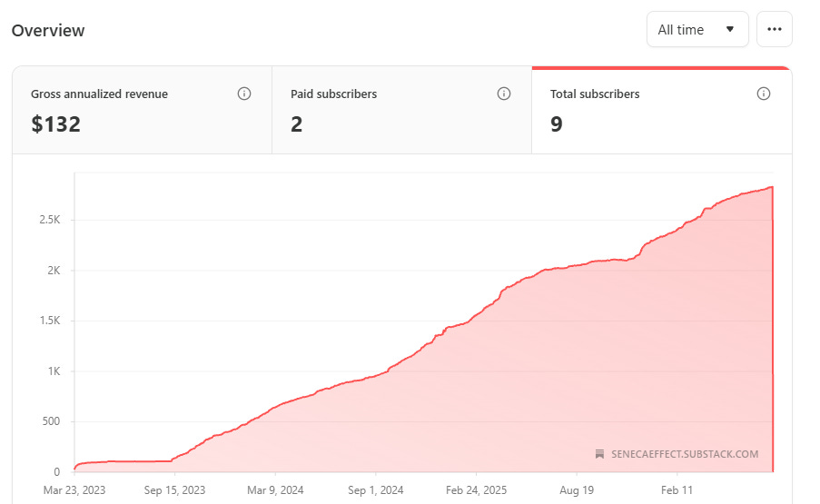Click the $132 revenue value
Viewport: 820px width, 504px height.
pyautogui.click(x=56, y=124)
